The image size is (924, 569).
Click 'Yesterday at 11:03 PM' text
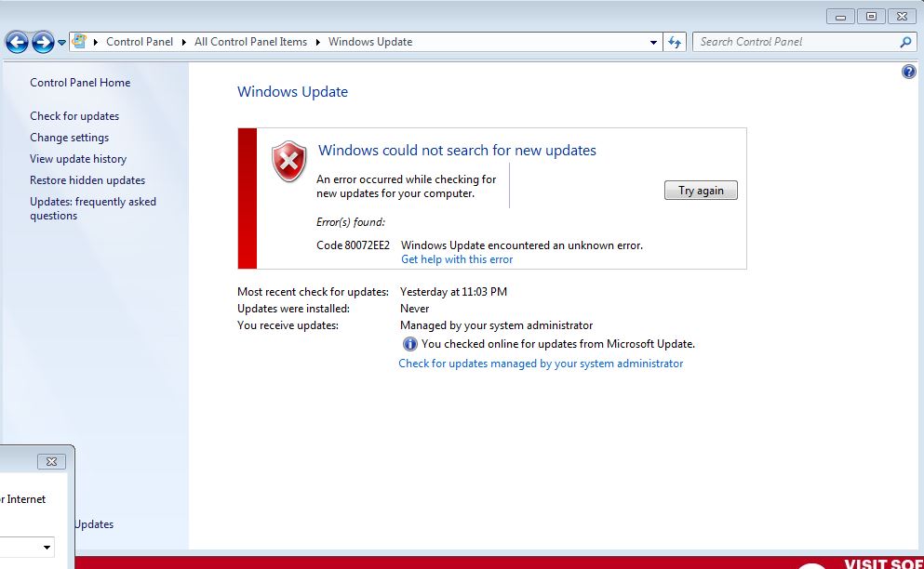(453, 292)
